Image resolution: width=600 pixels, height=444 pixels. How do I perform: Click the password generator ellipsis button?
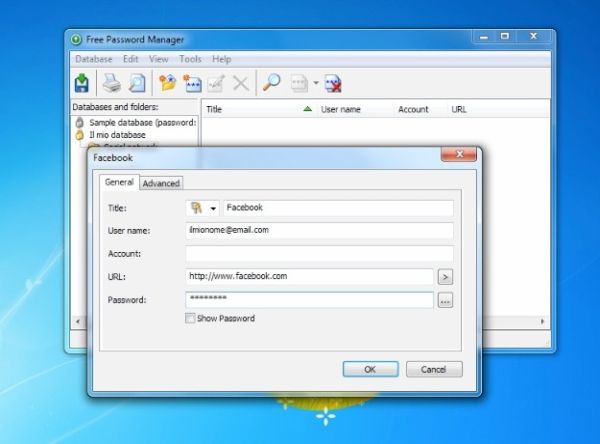(445, 300)
